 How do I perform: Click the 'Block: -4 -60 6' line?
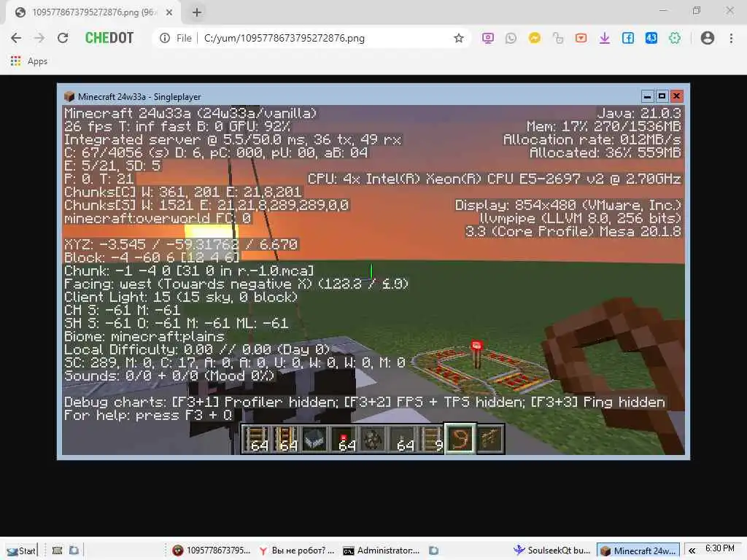[x=152, y=257]
